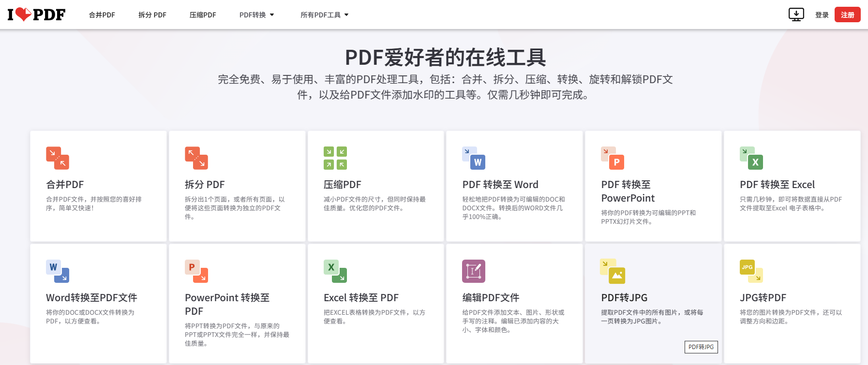The width and height of the screenshot is (868, 365).
Task: Click the description starting 拆分出1个页面
Action: [235, 208]
